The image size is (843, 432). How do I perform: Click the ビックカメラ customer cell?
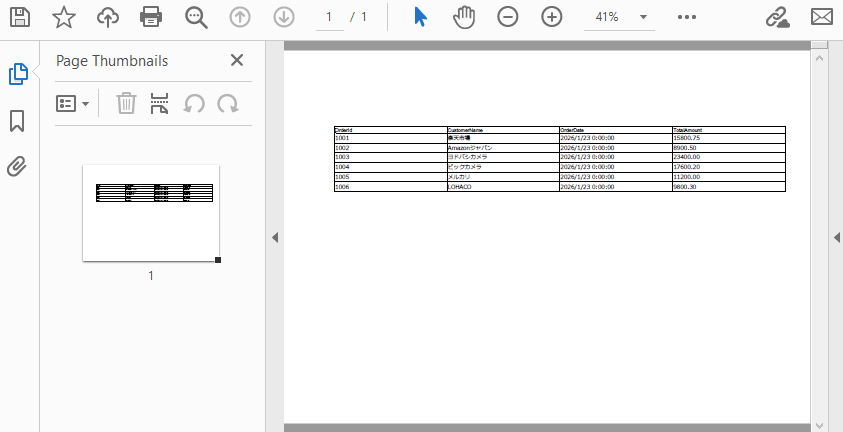tap(503, 167)
